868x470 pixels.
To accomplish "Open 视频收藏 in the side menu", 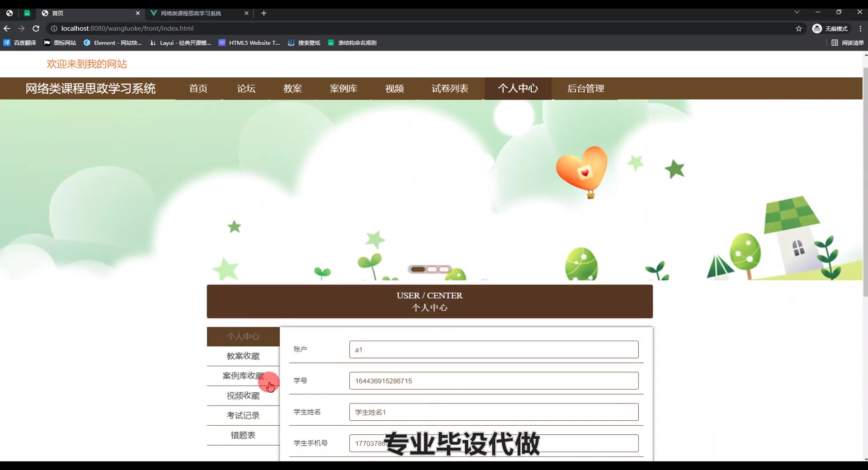I will coord(243,396).
